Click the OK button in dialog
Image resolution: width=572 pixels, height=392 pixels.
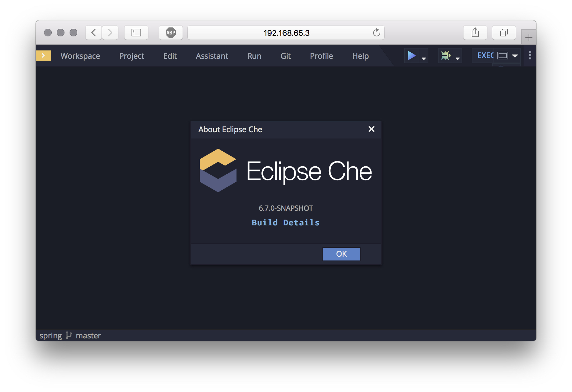(x=342, y=254)
